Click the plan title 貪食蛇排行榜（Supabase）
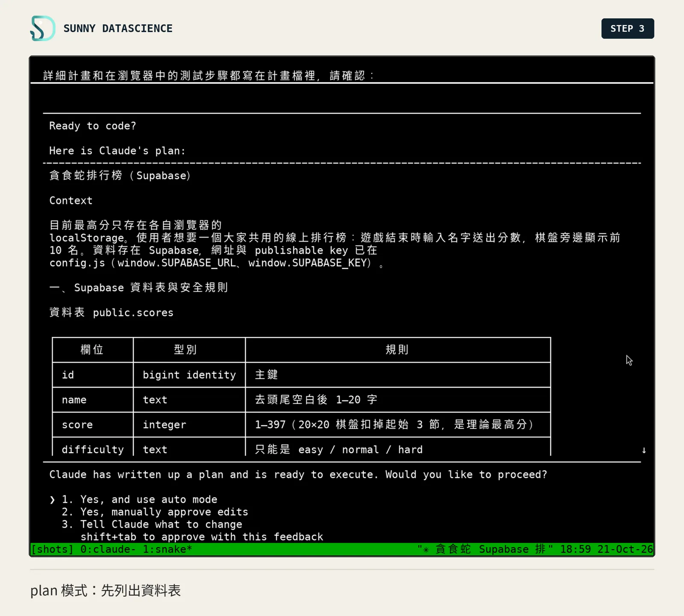 [121, 175]
